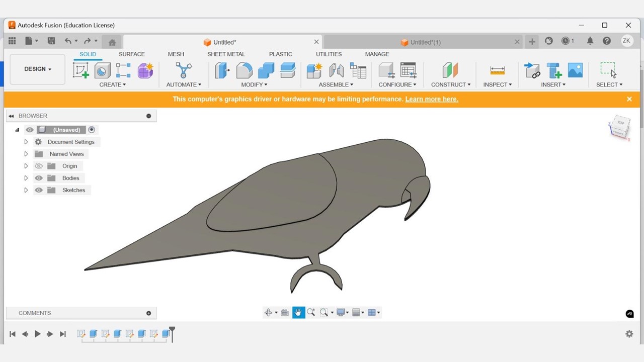Image resolution: width=644 pixels, height=362 pixels.
Task: Open the Help question mark icon
Action: (607, 41)
